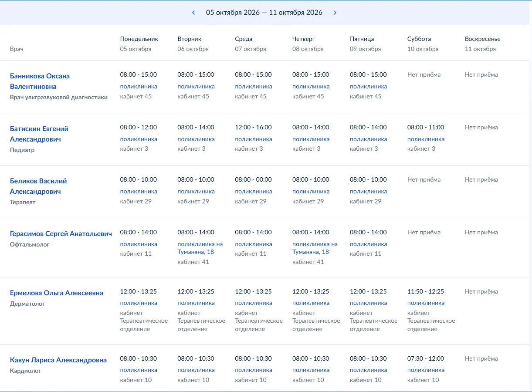
Task: Click the 'Врач' column header
Action: (17, 49)
